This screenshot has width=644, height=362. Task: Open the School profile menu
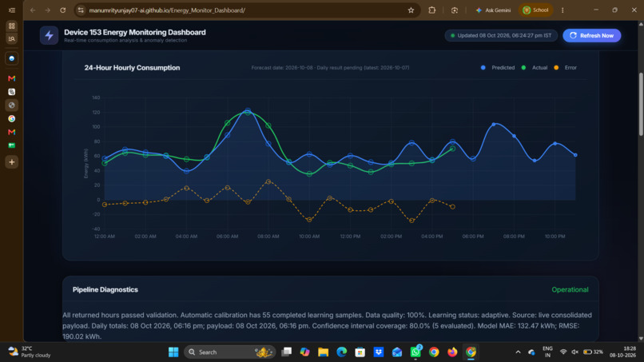(535, 10)
